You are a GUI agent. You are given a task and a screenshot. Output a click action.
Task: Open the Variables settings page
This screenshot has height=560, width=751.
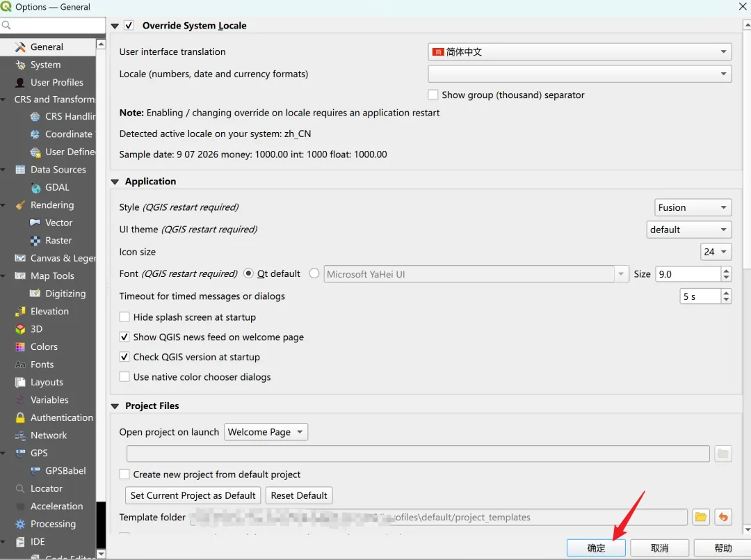[49, 400]
